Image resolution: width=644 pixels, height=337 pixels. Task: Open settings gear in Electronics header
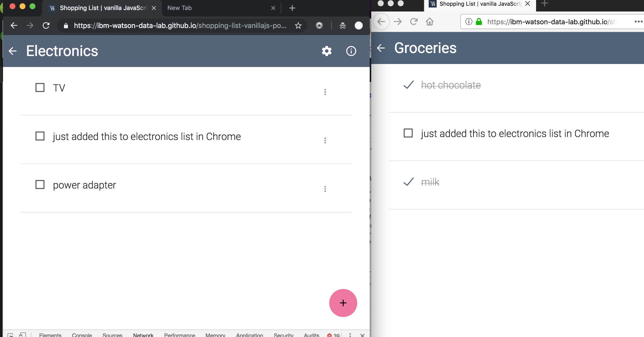(326, 51)
